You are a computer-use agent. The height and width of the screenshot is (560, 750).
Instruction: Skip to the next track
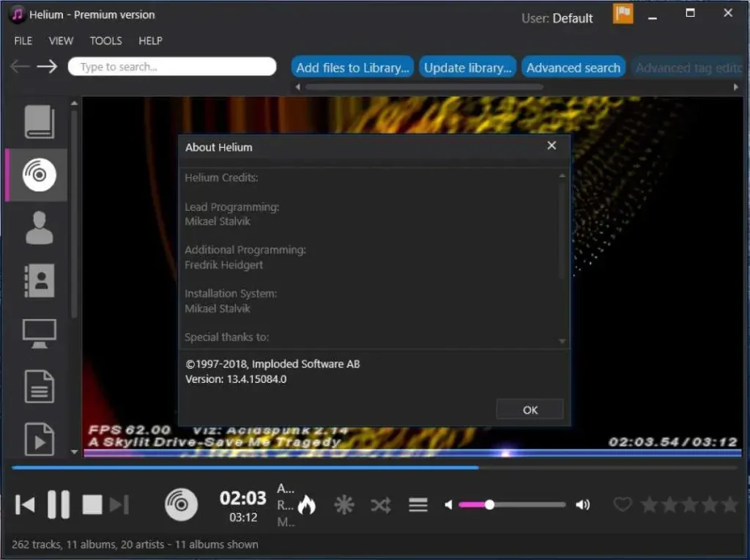tap(119, 504)
